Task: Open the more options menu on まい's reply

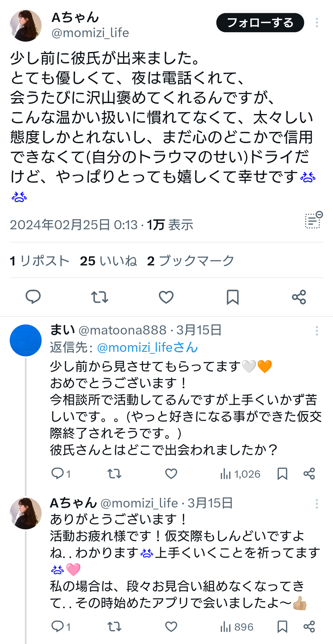Action: (x=317, y=331)
